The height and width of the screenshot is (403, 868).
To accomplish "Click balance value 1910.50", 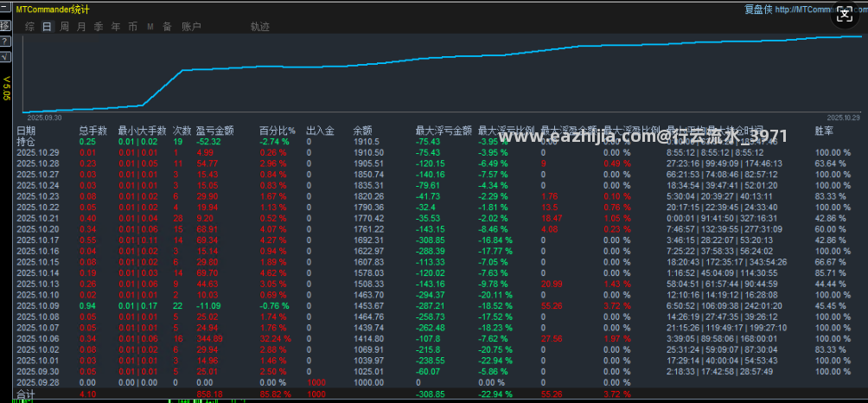I will click(368, 153).
